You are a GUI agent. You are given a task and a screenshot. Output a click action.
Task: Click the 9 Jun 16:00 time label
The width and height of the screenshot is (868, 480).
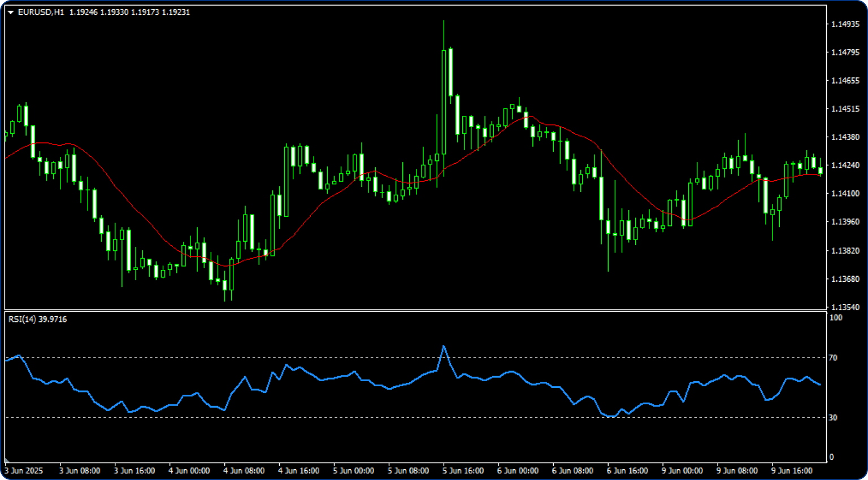click(792, 471)
